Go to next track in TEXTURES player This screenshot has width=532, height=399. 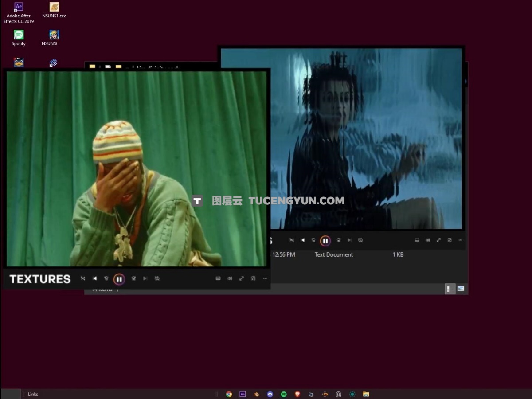145,278
